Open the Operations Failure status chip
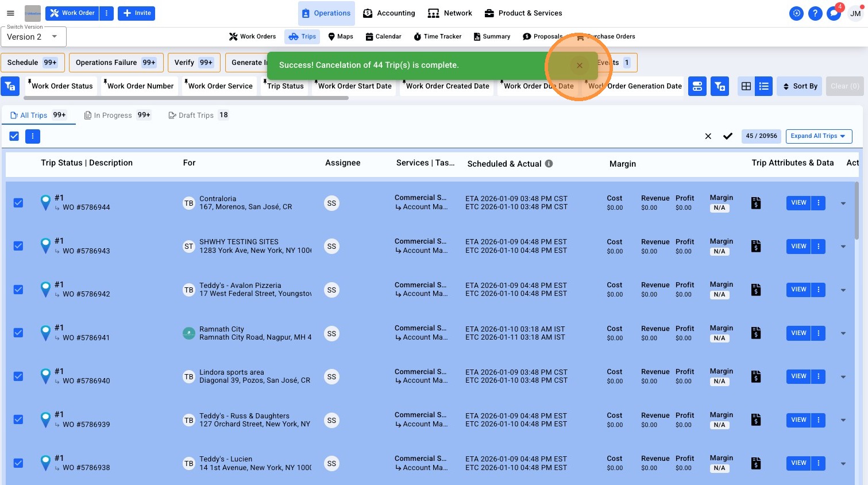Image resolution: width=868 pixels, height=485 pixels. point(116,63)
